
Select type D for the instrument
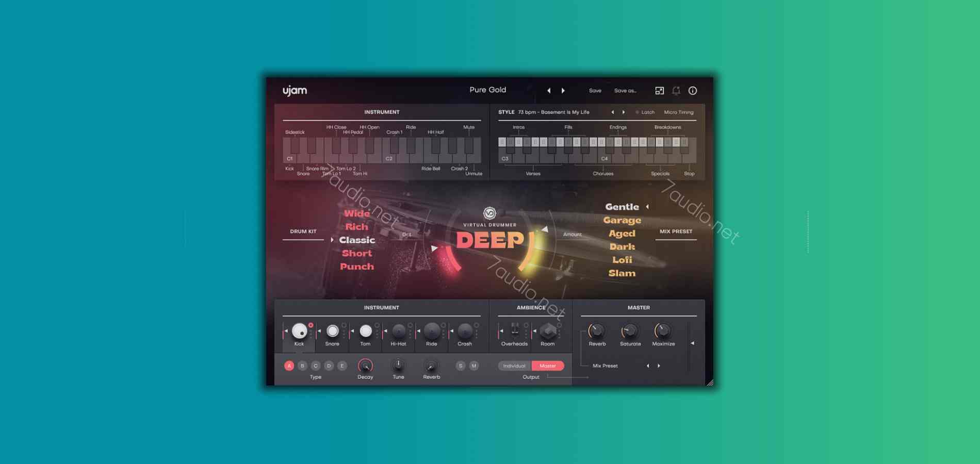[x=329, y=366]
